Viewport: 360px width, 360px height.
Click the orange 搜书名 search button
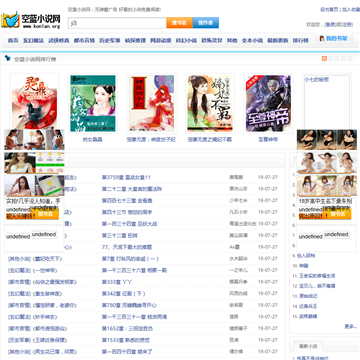tap(179, 23)
